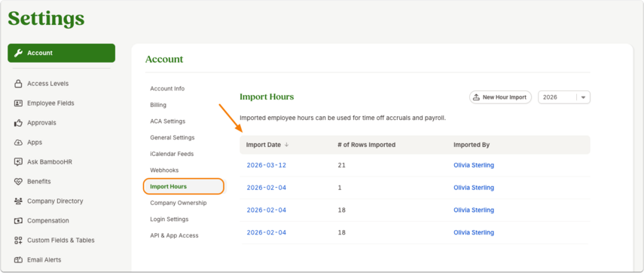Click the Company Directory people icon

click(x=18, y=201)
